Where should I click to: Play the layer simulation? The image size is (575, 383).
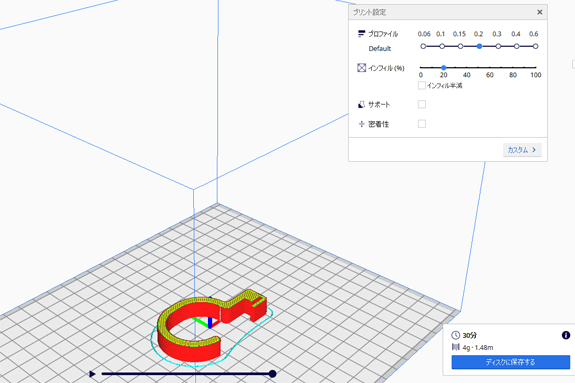tap(92, 374)
